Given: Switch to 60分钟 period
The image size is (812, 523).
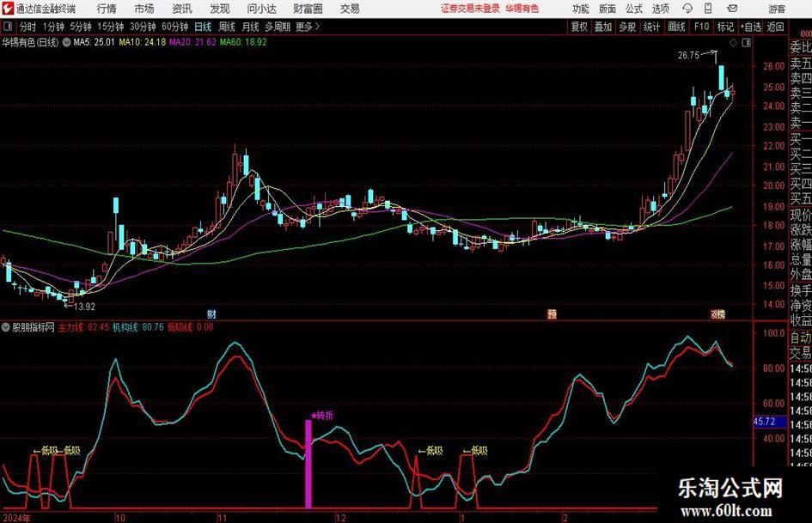Looking at the screenshot, I should tap(174, 27).
